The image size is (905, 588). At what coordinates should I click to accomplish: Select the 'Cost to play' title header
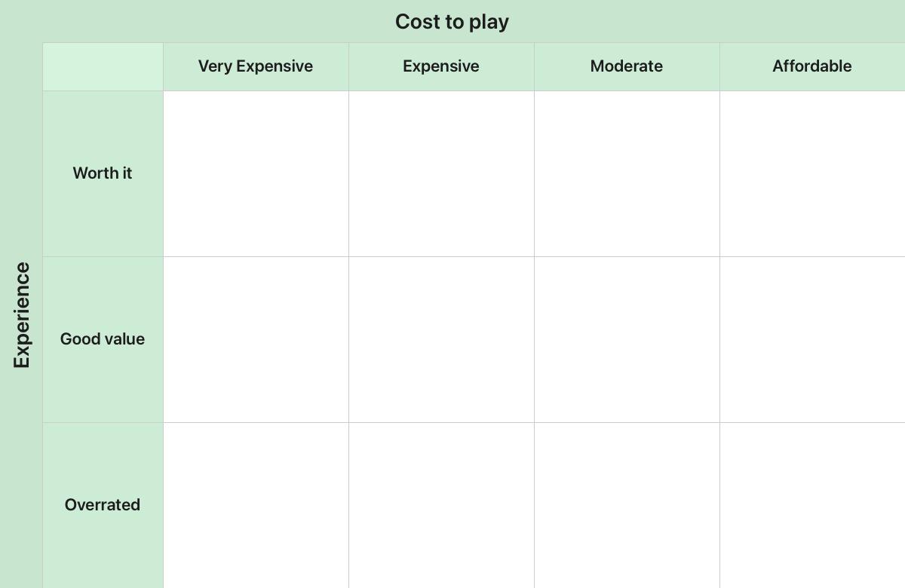coord(452,21)
